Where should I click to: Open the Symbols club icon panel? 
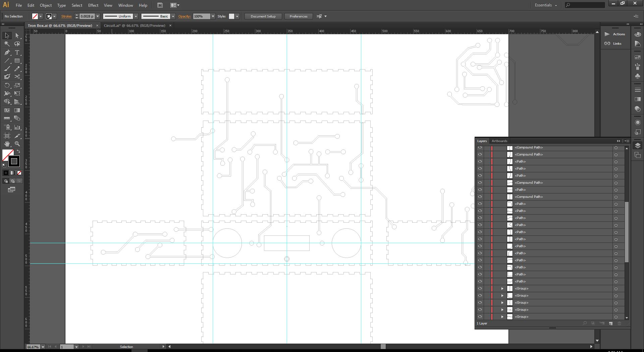pos(638,76)
